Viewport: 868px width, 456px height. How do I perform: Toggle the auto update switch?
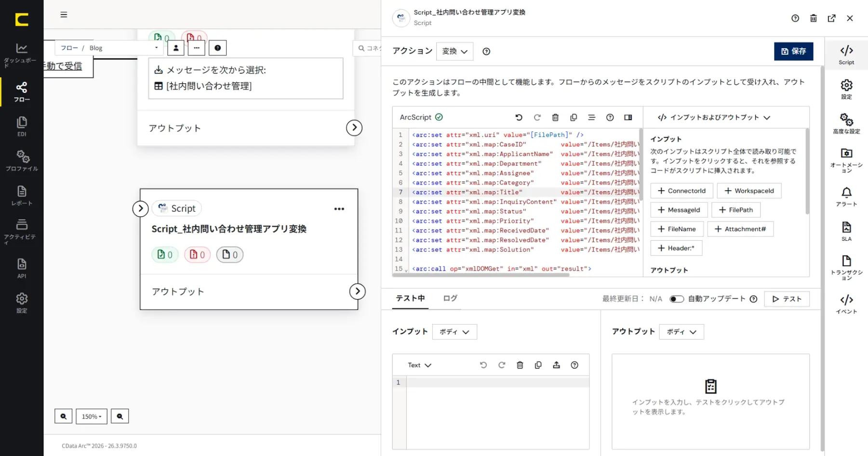677,299
